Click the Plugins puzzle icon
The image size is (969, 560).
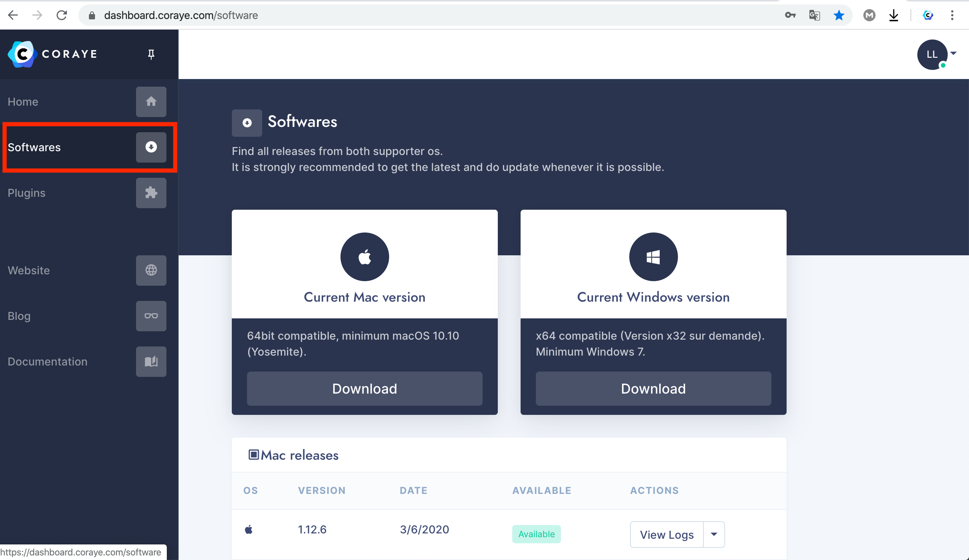[x=151, y=193]
